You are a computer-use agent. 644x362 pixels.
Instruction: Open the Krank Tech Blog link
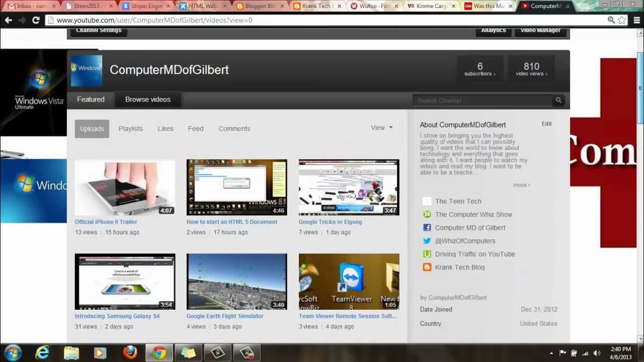coord(460,267)
